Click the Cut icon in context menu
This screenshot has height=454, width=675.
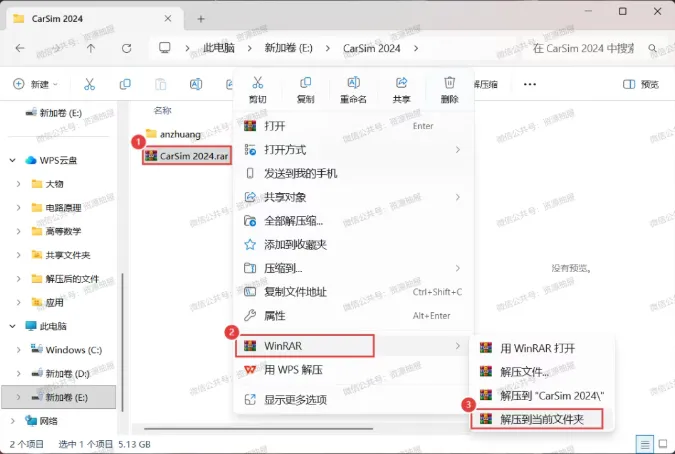coord(257,82)
